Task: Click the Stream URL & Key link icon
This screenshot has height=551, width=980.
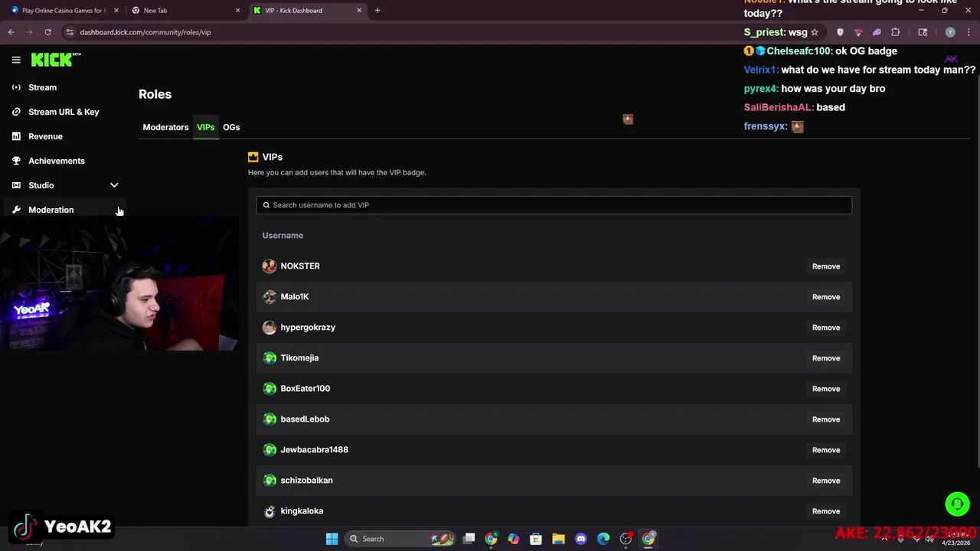Action: click(16, 112)
